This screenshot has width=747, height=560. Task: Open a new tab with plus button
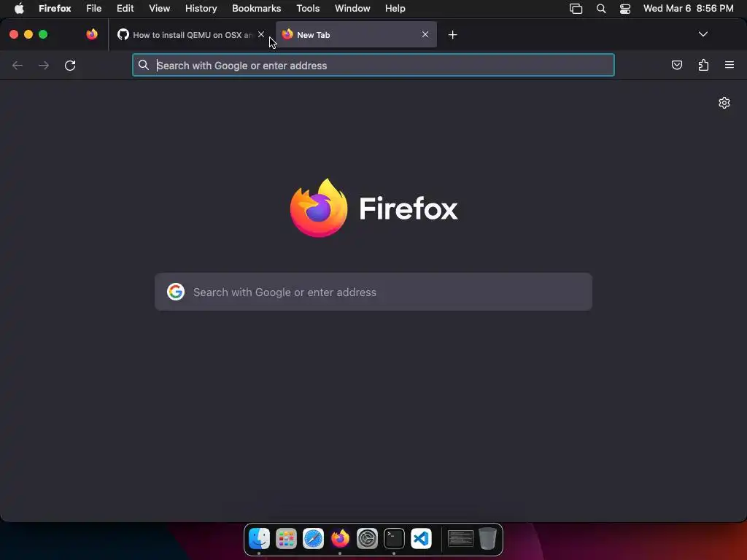pyautogui.click(x=452, y=35)
